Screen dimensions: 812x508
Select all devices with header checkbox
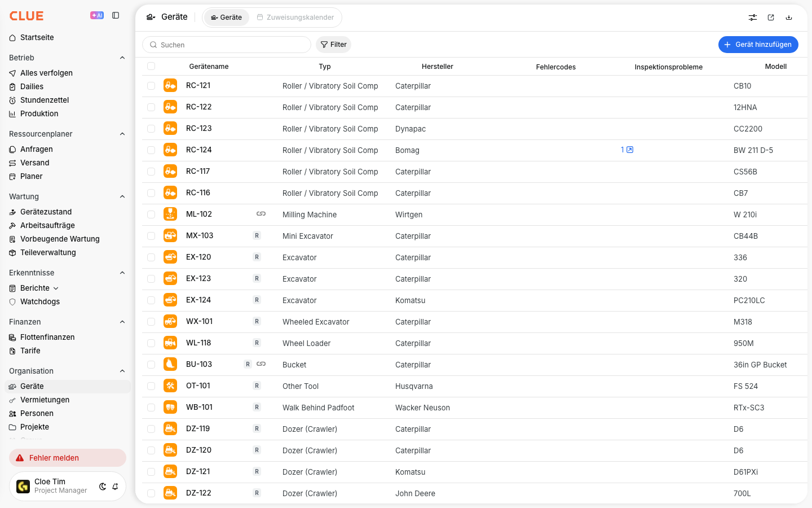pyautogui.click(x=151, y=66)
